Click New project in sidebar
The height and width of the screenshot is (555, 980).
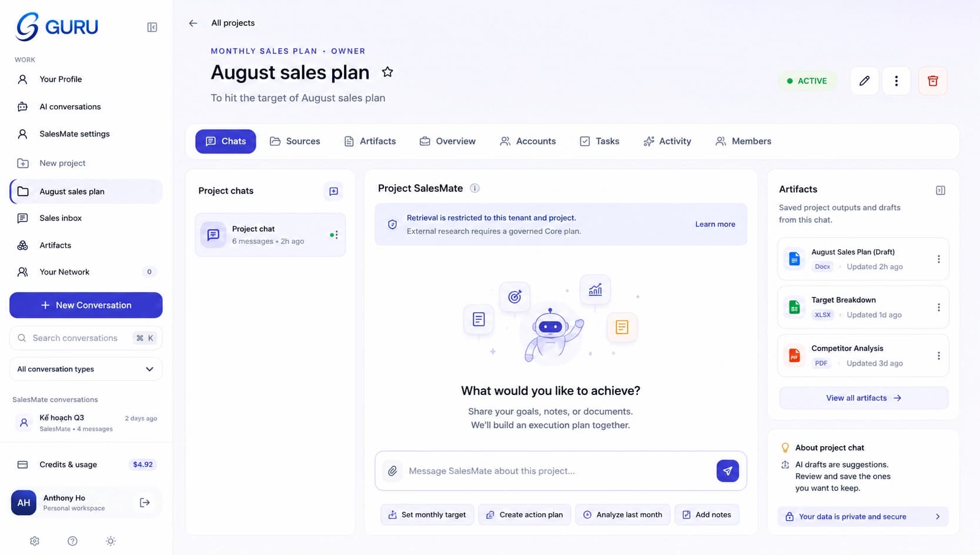point(86,163)
